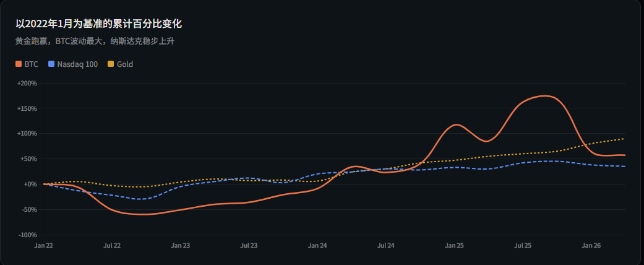644x265 pixels.
Task: Click the Jan 25 x-axis label
Action: coord(454,245)
